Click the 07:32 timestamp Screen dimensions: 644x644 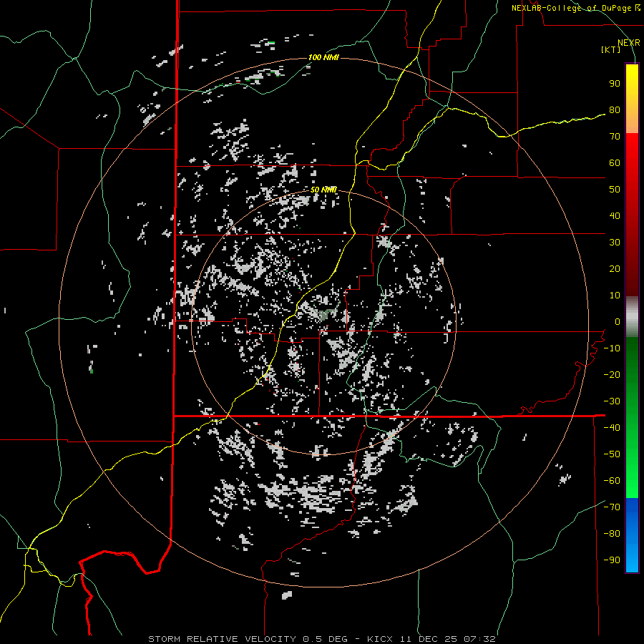pyautogui.click(x=479, y=639)
